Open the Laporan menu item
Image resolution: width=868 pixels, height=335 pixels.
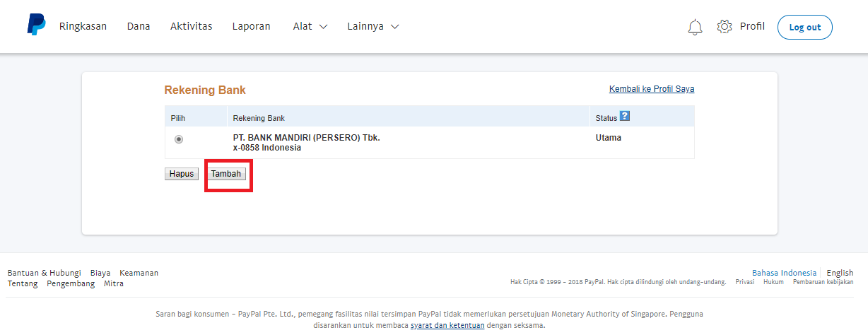pyautogui.click(x=251, y=26)
